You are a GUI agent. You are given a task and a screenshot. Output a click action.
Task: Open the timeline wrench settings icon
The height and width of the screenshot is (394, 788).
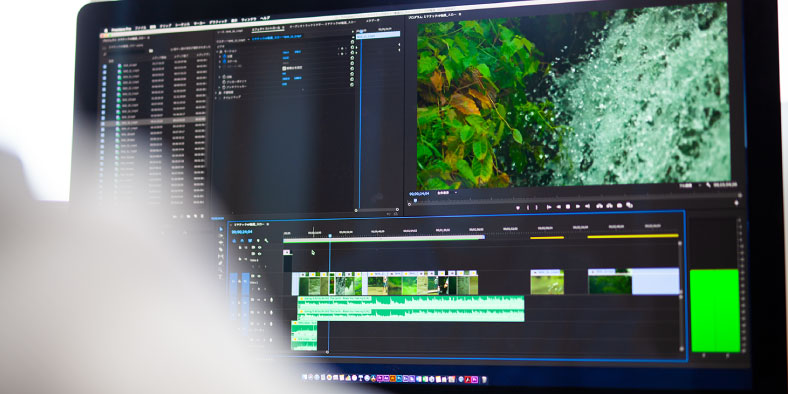coord(266,241)
